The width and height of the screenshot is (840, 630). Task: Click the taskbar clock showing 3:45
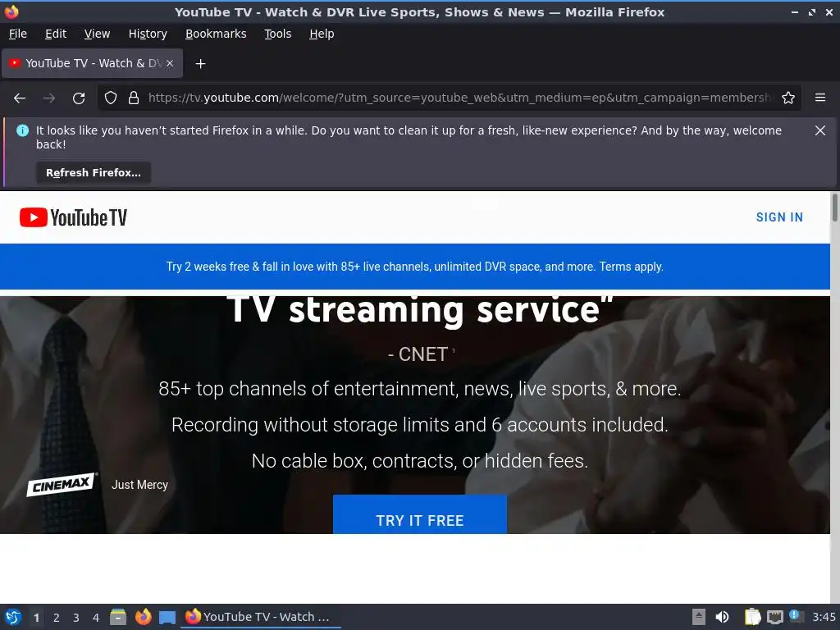(824, 617)
